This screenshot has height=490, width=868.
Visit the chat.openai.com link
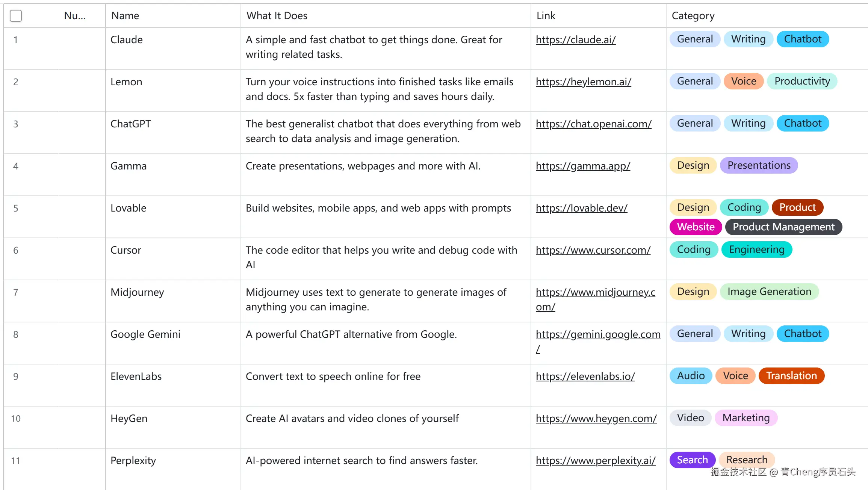[x=594, y=124]
